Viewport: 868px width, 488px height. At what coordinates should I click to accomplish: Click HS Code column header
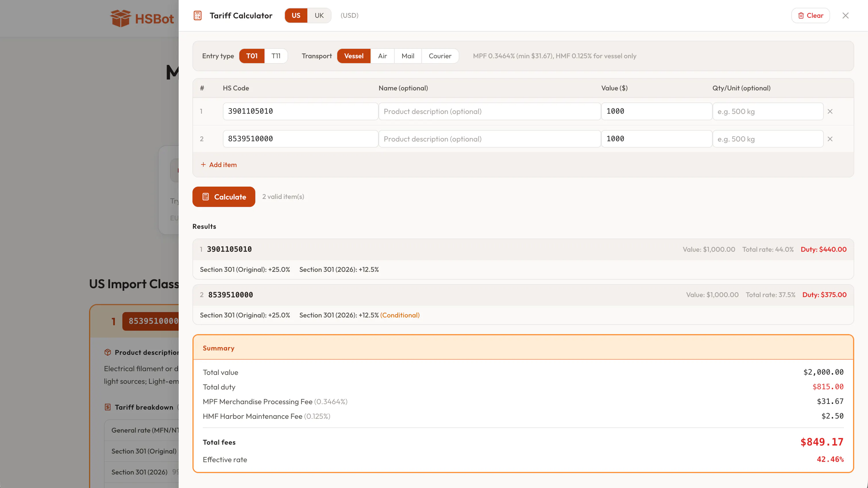(236, 88)
